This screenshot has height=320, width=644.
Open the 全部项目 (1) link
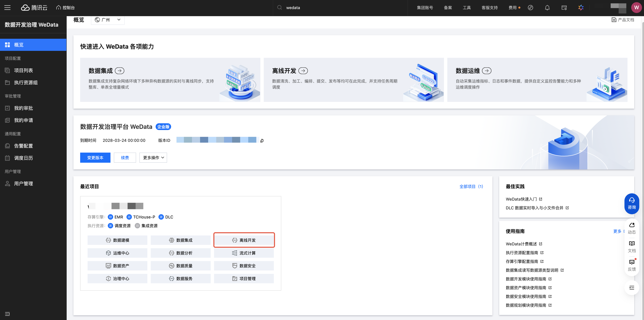471,186
